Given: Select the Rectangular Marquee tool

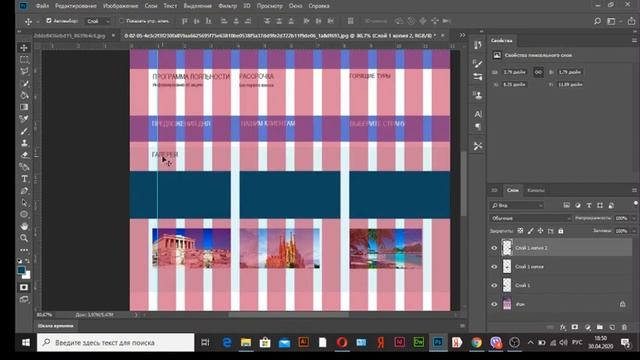Looking at the screenshot, I should pyautogui.click(x=24, y=60).
